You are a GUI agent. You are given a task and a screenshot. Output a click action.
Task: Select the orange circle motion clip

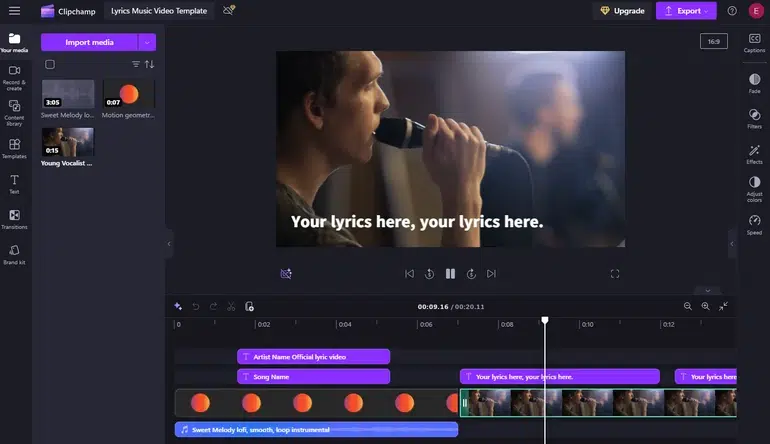coord(316,403)
